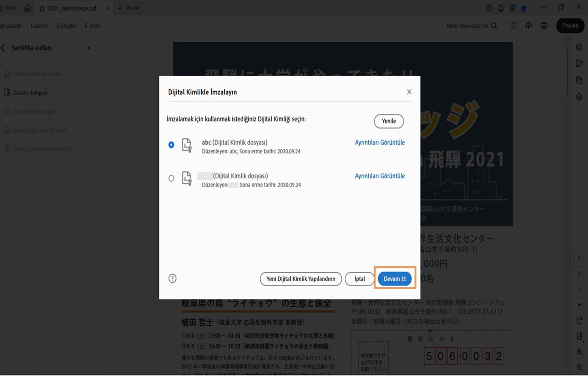The image size is (588, 380).
Task: Upload the file to cloud storage
Action: coord(529,26)
